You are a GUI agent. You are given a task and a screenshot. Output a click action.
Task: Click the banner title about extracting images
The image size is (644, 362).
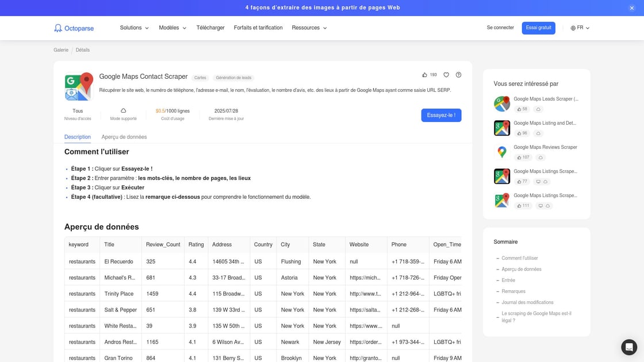click(323, 8)
